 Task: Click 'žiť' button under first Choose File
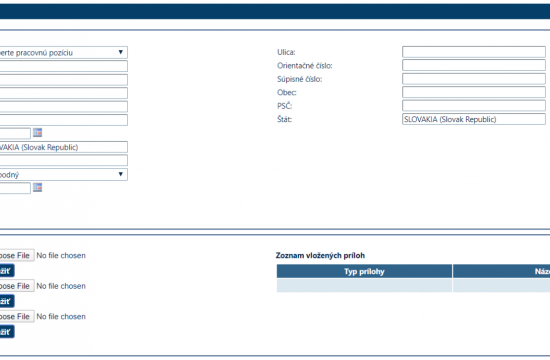point(7,271)
